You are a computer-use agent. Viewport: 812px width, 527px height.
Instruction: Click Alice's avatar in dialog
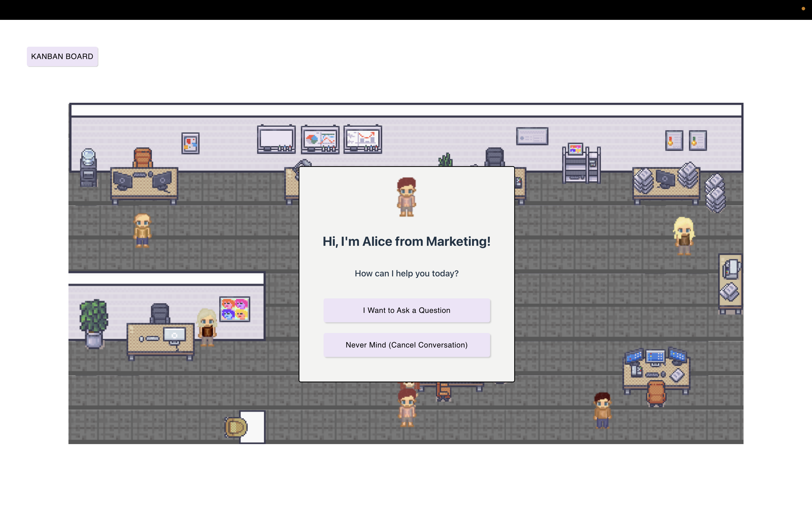406,196
